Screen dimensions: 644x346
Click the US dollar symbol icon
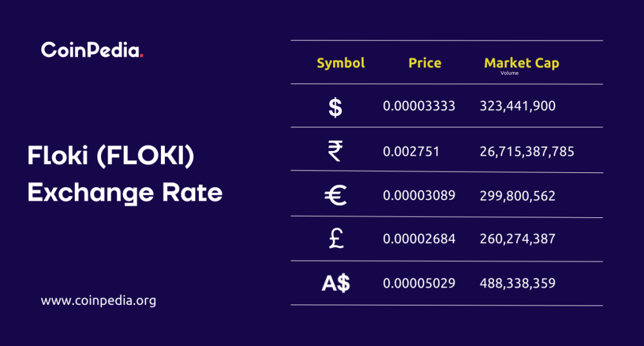[336, 107]
